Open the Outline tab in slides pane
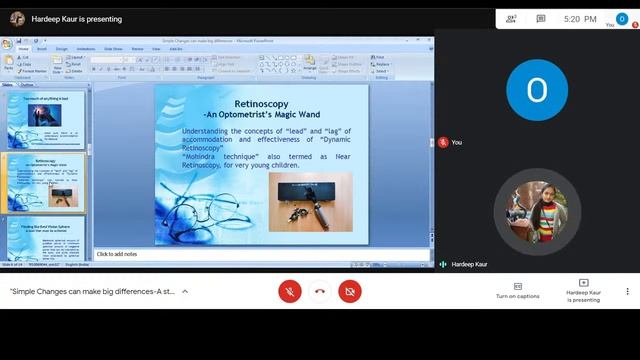Viewport: 640px width, 360px height. point(27,85)
